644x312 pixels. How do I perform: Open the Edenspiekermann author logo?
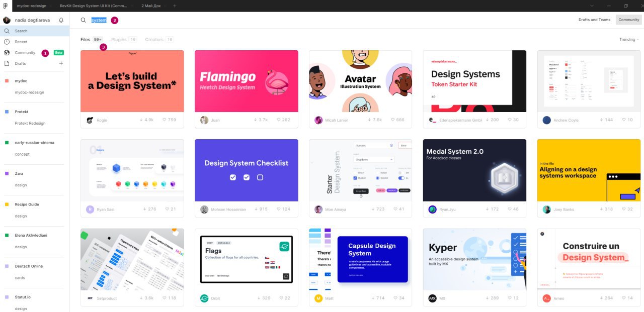click(x=433, y=120)
